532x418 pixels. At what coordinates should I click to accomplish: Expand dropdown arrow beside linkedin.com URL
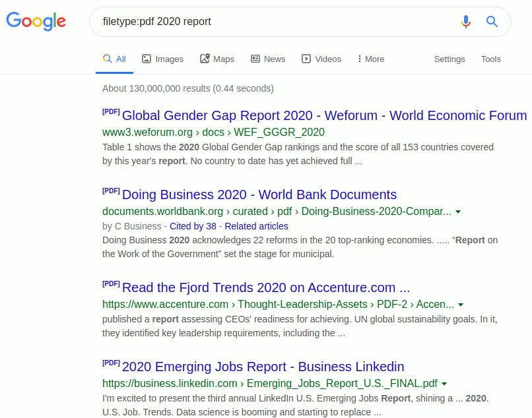(444, 384)
